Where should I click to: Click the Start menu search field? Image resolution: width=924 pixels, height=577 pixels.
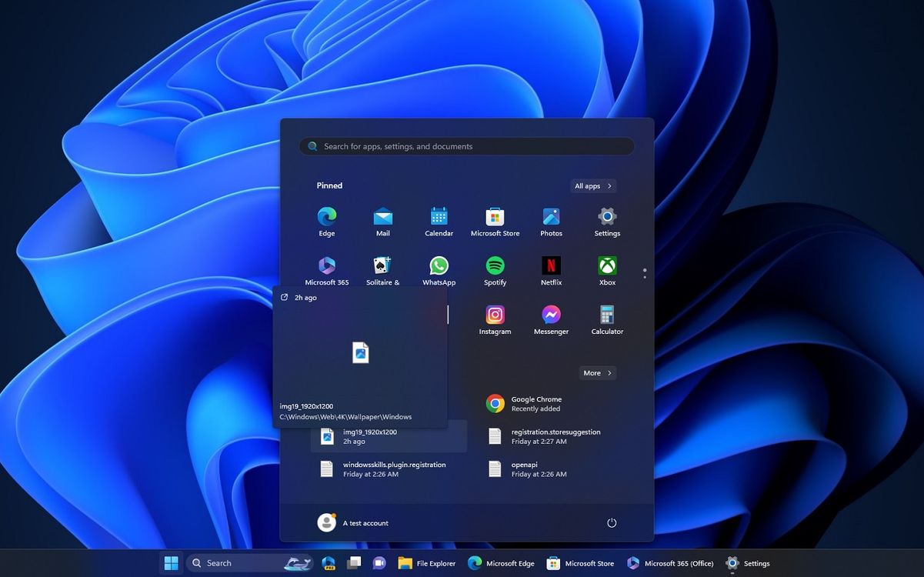466,146
